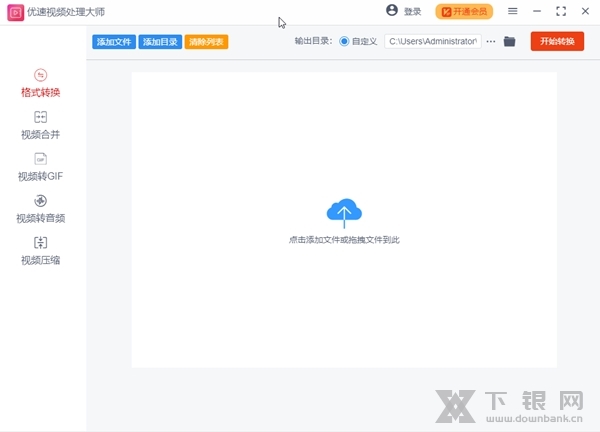Open the hamburger menu icon
The height and width of the screenshot is (432, 600).
[x=513, y=11]
